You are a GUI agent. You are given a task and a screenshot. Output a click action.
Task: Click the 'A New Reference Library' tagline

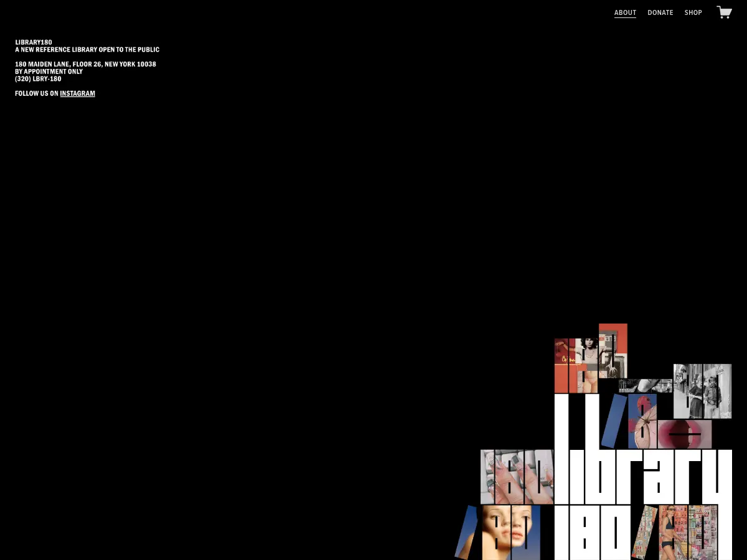[x=87, y=50]
